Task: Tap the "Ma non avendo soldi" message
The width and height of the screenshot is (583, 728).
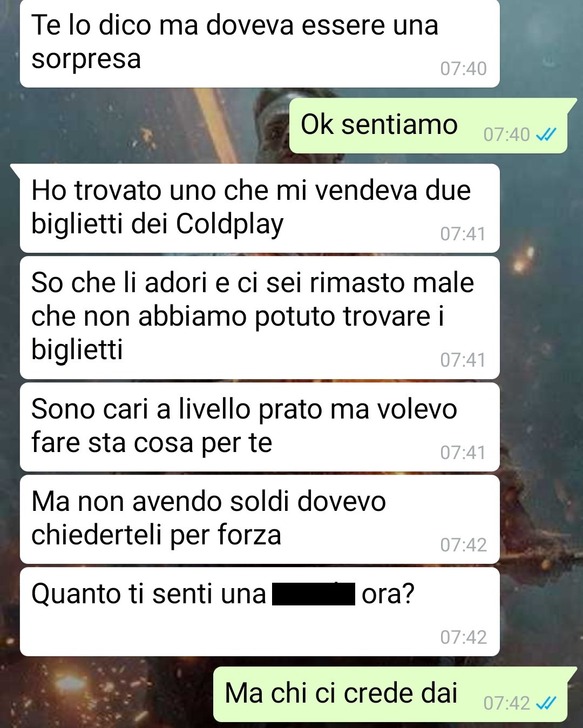Action: 260,520
